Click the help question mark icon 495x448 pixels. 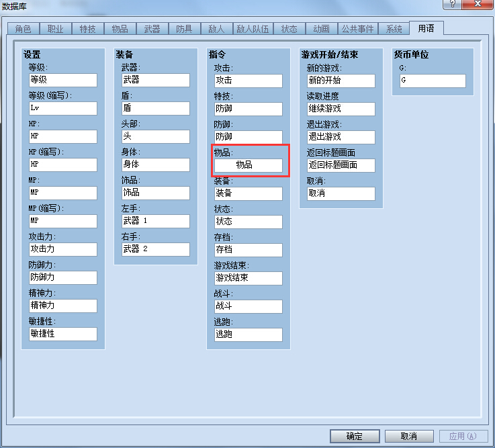point(453,4)
